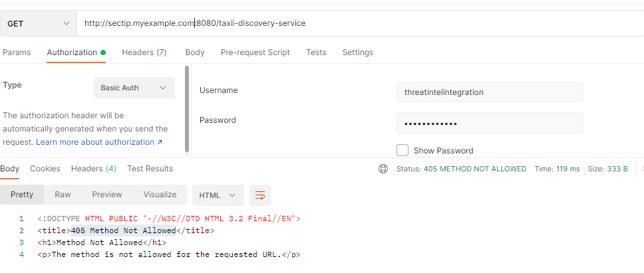644x273 pixels.
Task: Switch to the Params tab
Action: (17, 52)
